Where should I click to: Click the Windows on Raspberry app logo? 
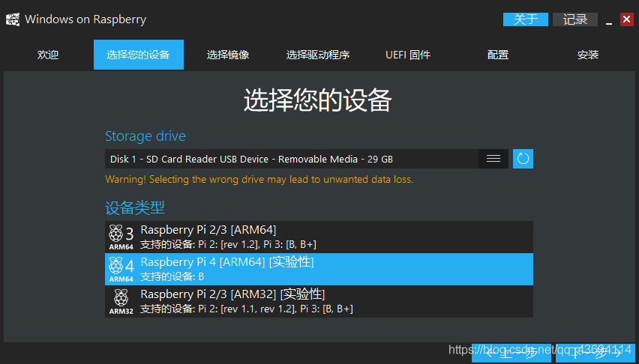click(13, 19)
